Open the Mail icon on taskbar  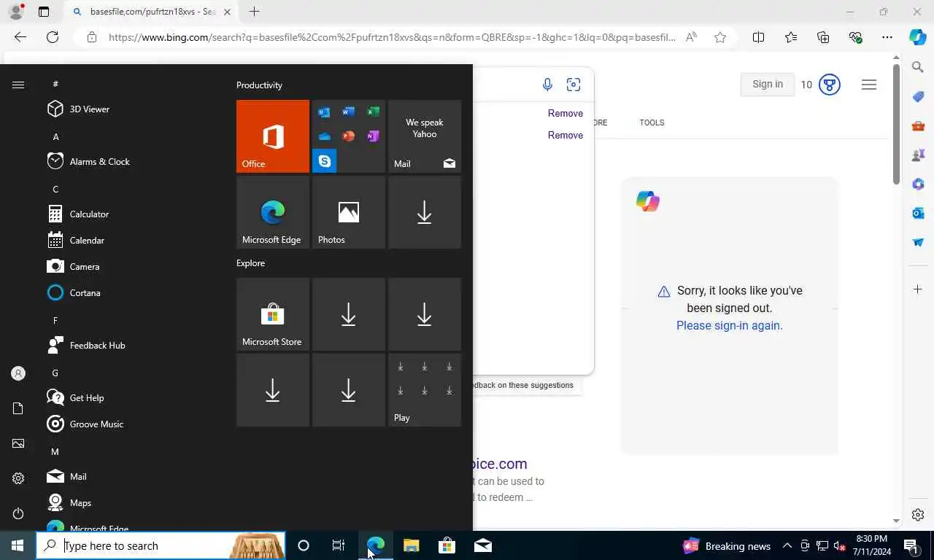(x=482, y=545)
